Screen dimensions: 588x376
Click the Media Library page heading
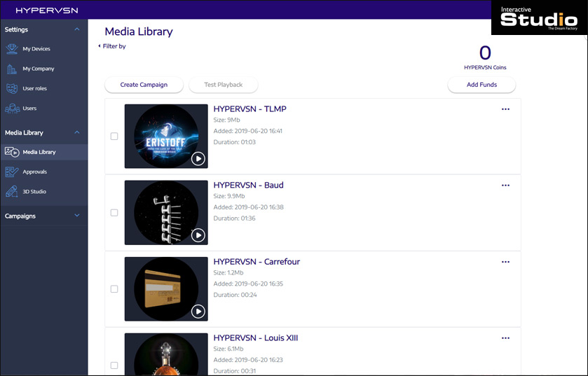(139, 32)
